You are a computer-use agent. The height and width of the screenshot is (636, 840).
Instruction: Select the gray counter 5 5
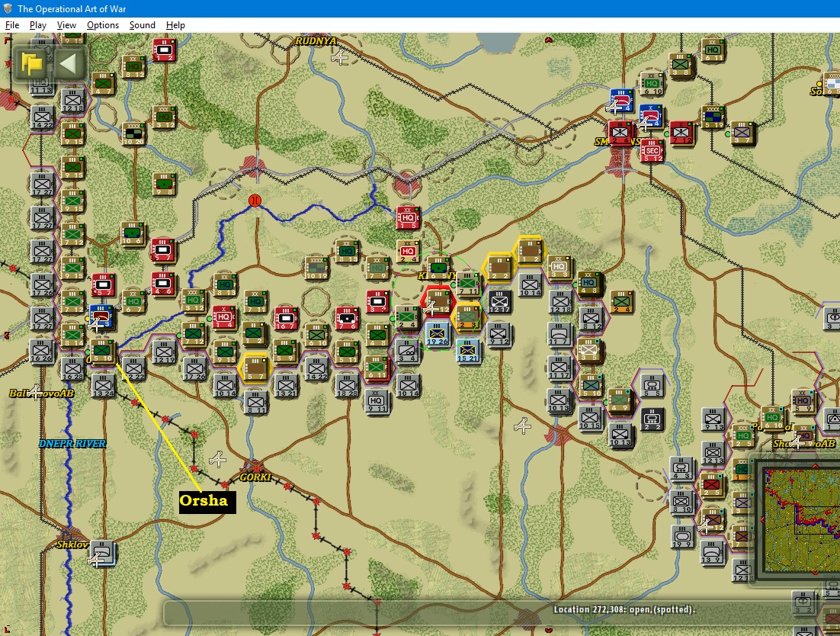(x=652, y=384)
